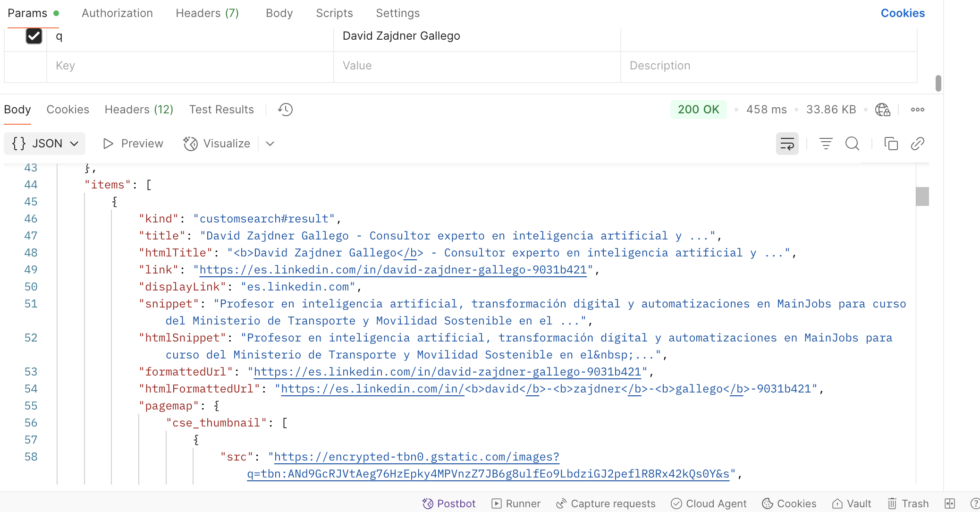Viewport: 980px width, 512px height.
Task: Click Capture requests in status bar
Action: click(606, 503)
